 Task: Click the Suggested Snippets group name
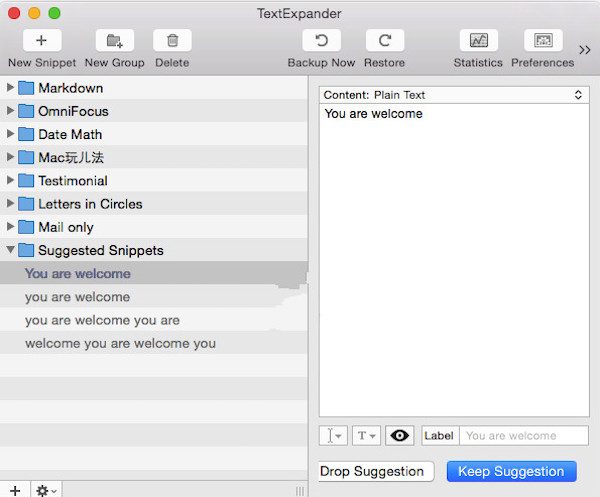click(101, 251)
